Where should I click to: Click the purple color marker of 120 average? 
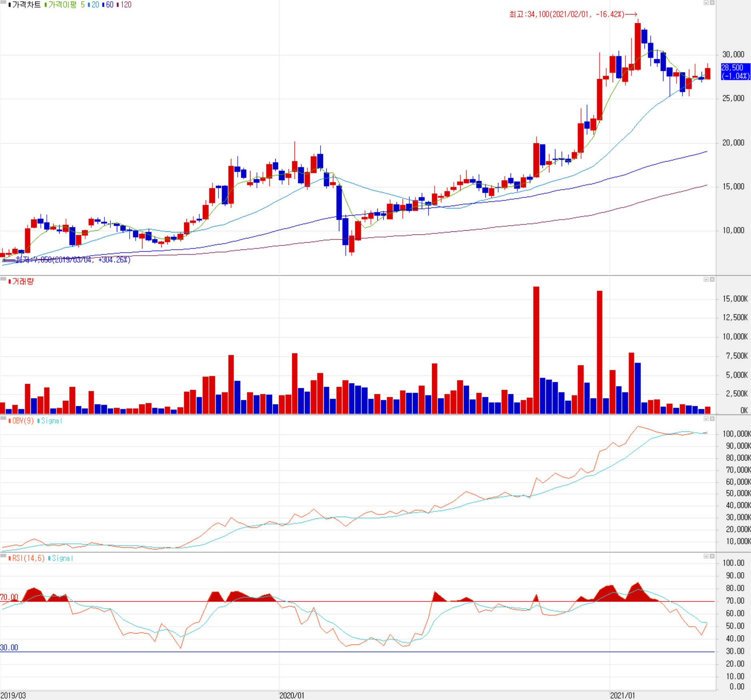point(118,5)
